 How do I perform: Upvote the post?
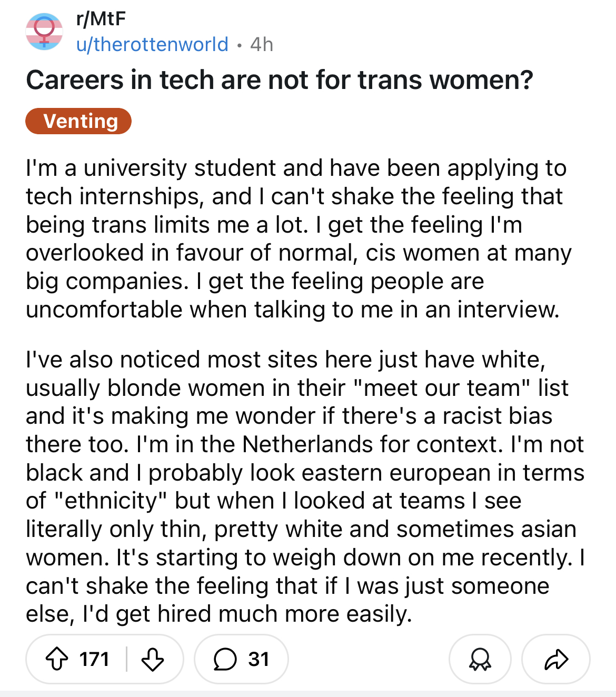click(x=57, y=659)
